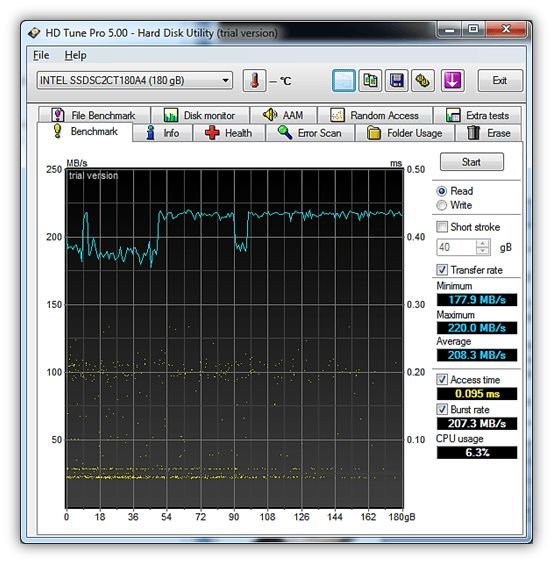Click the purple download arrow icon
The width and height of the screenshot is (553, 564).
pyautogui.click(x=452, y=81)
